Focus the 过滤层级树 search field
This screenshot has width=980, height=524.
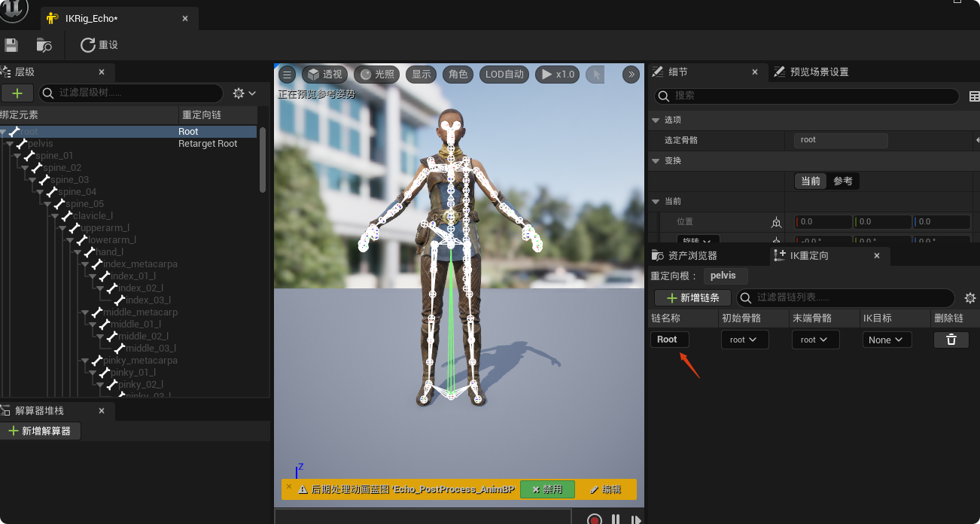[x=131, y=93]
